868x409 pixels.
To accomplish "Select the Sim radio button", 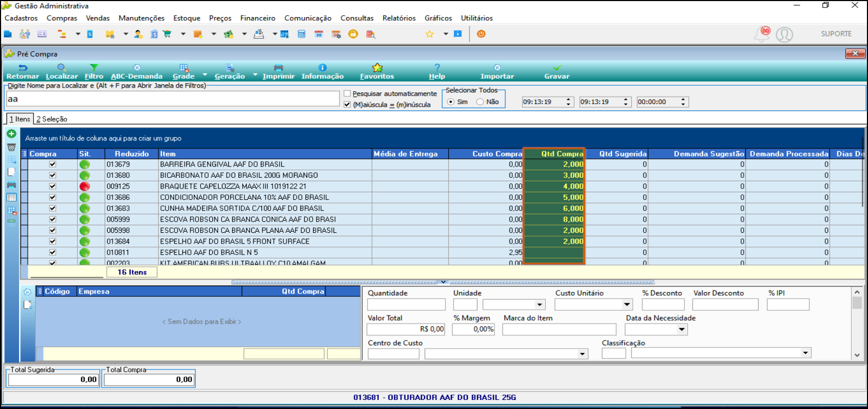I will (451, 102).
